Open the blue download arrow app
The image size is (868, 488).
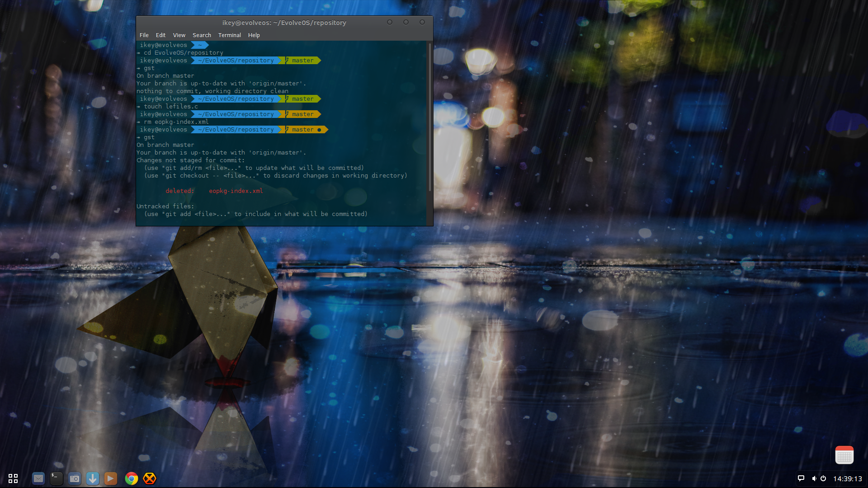click(93, 478)
